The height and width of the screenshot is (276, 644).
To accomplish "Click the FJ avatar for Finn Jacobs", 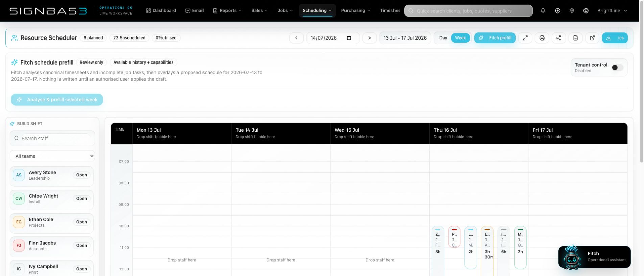I will click(x=19, y=246).
